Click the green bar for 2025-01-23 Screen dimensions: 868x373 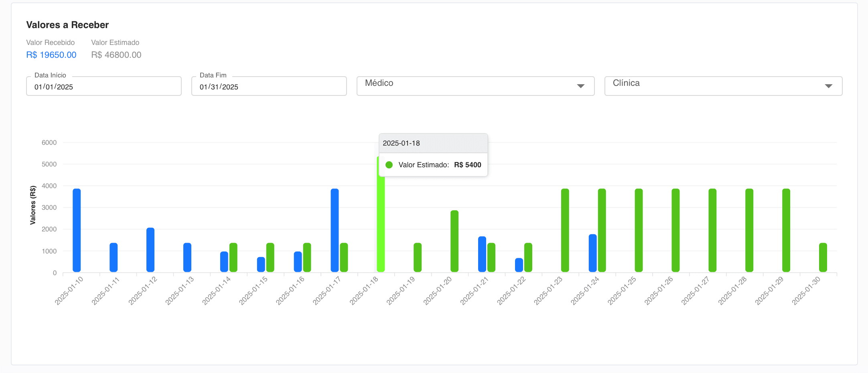click(x=565, y=230)
